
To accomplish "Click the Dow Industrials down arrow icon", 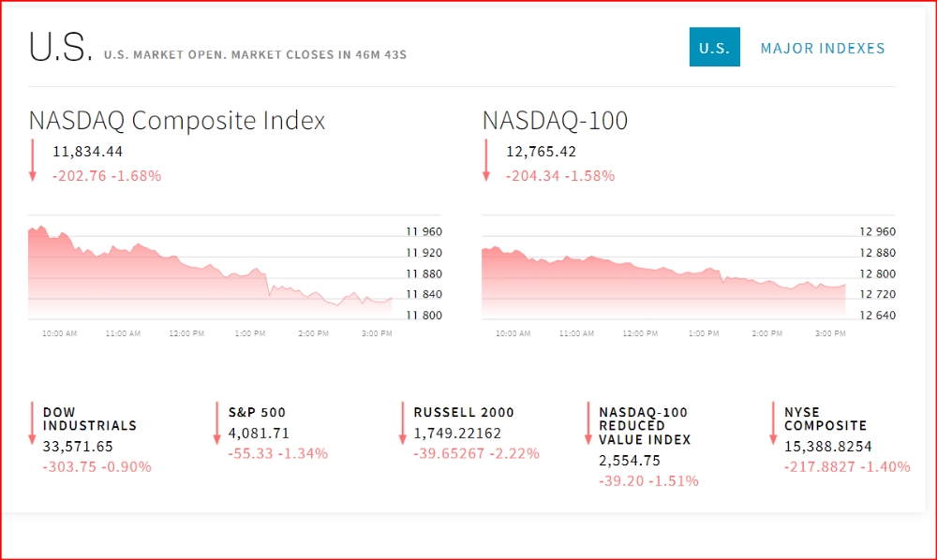I will [x=32, y=423].
